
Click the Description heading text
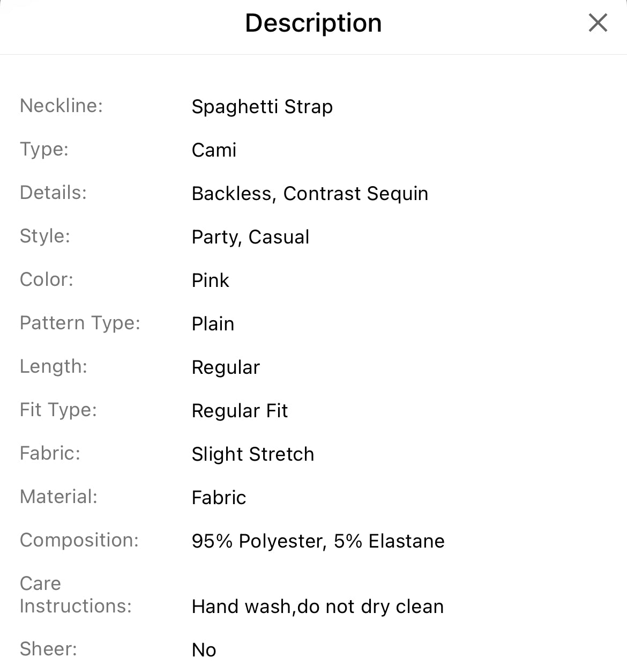(313, 23)
